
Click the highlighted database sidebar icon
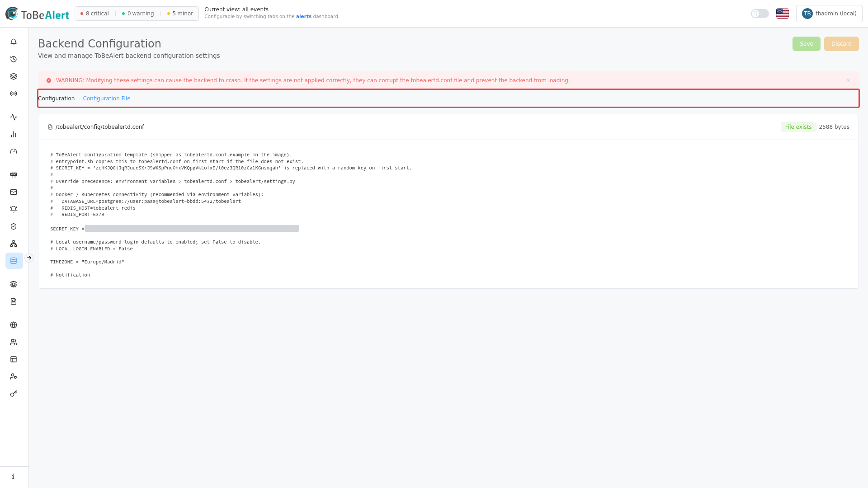tap(14, 261)
